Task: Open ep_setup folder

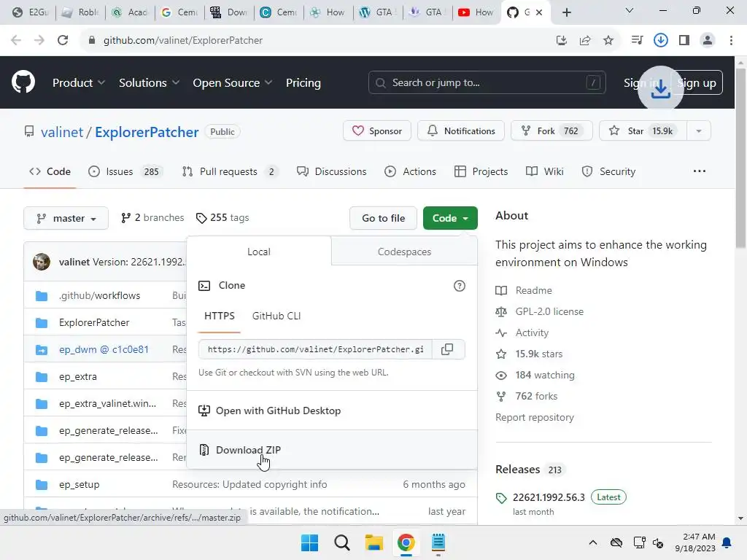Action: click(x=79, y=484)
